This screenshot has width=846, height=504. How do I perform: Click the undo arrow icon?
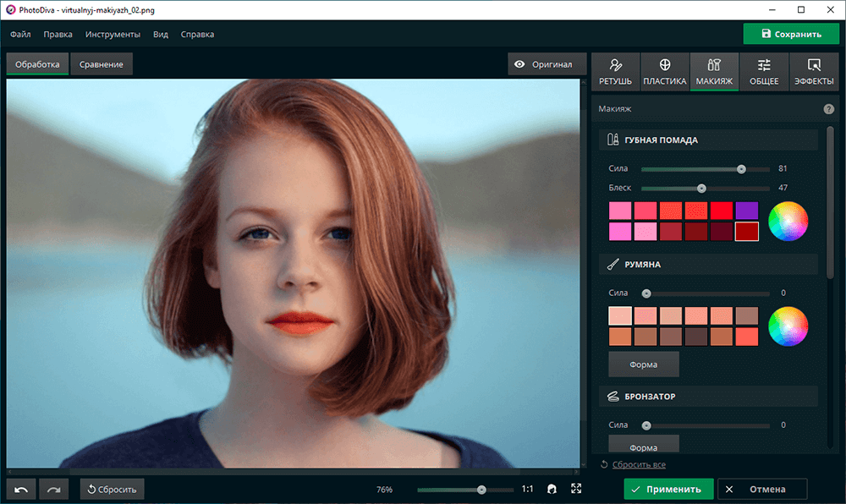pos(21,489)
